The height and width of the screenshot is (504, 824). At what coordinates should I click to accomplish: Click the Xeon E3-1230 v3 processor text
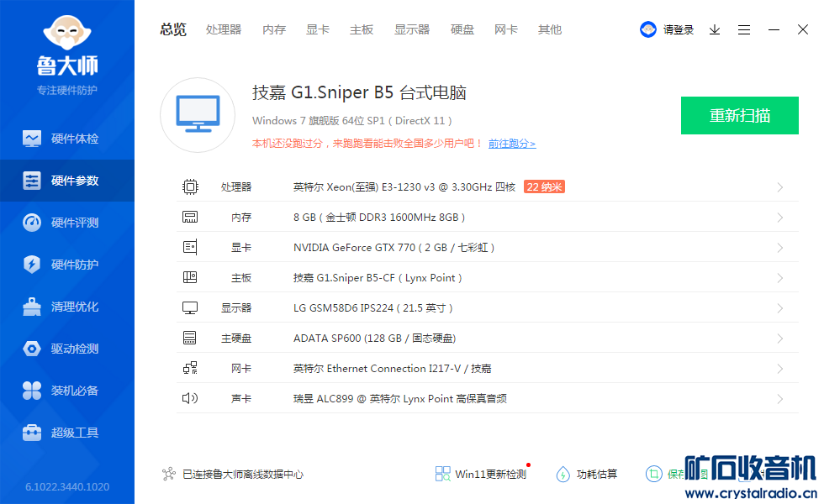coord(404,186)
